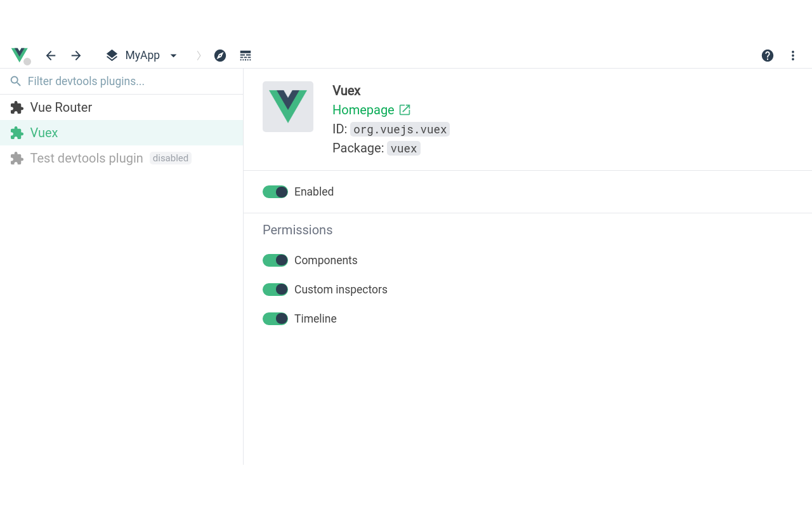Go back using the left arrow
This screenshot has height=508, width=812.
click(x=51, y=56)
